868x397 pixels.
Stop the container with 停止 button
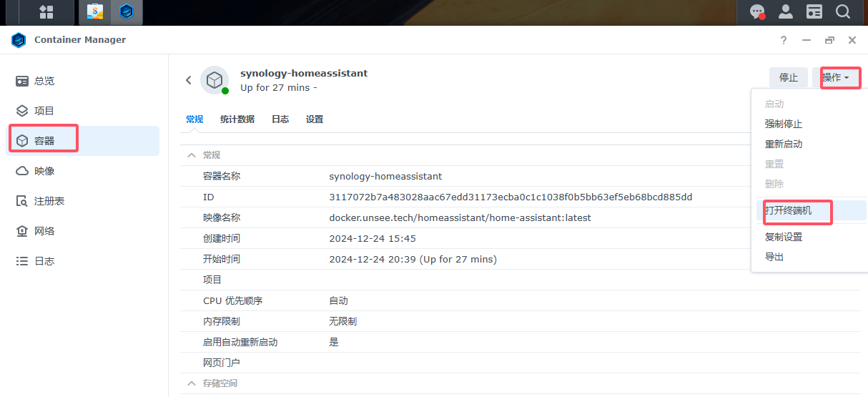coord(789,77)
